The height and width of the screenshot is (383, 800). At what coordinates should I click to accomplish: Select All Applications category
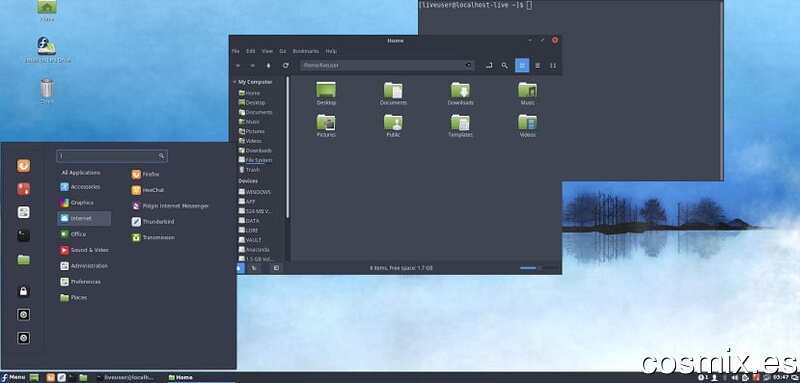pyautogui.click(x=81, y=173)
